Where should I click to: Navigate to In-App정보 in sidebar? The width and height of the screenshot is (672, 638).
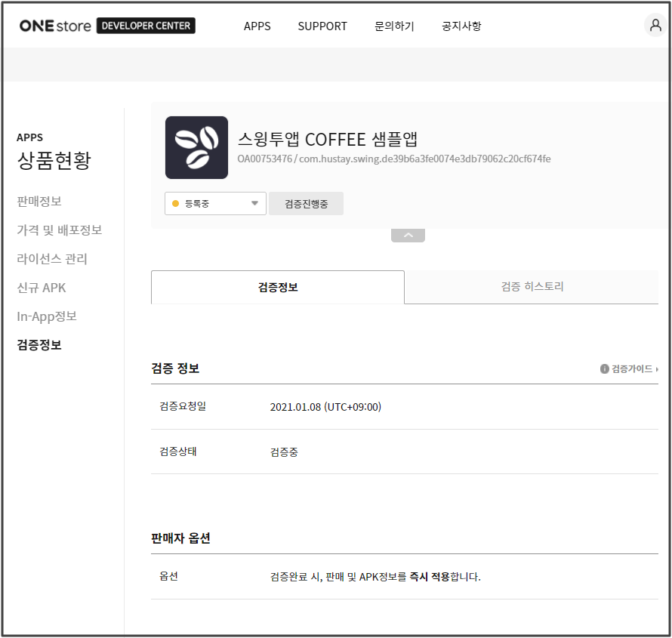click(x=47, y=316)
